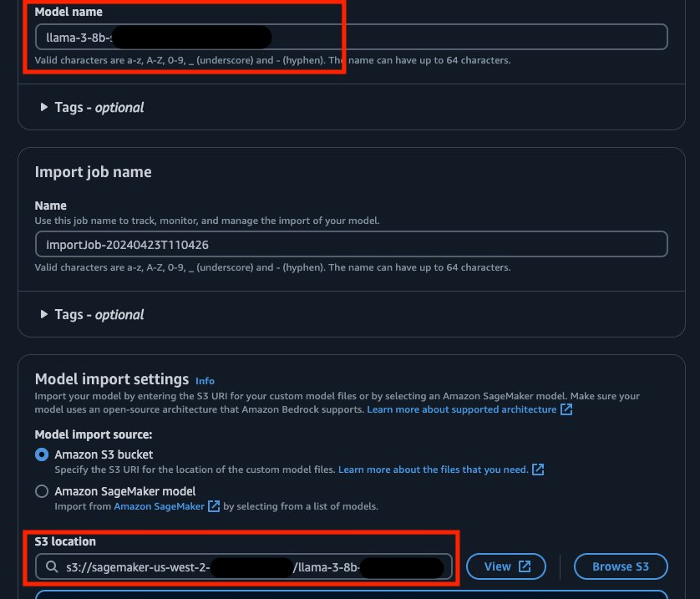Image resolution: width=700 pixels, height=599 pixels.
Task: Click the View button
Action: [506, 566]
